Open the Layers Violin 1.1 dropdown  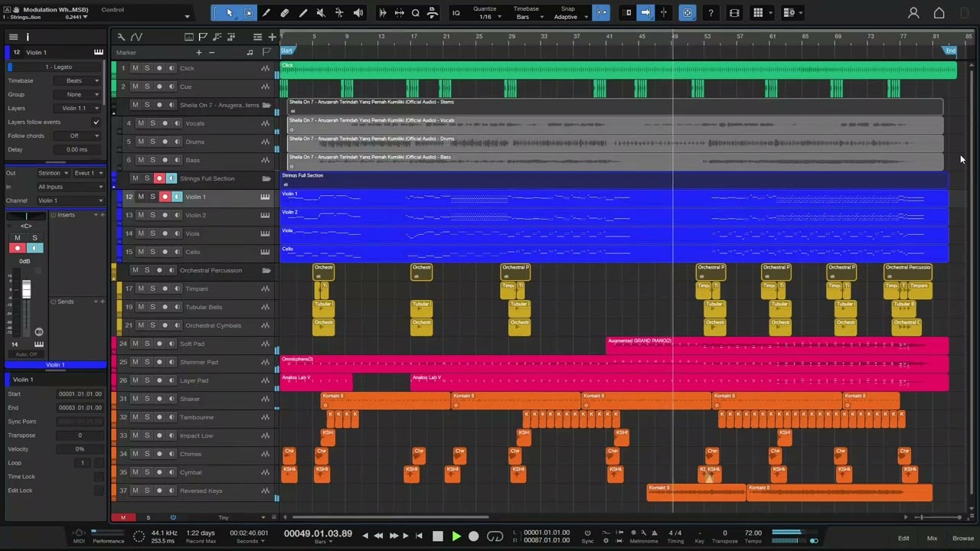[75, 108]
